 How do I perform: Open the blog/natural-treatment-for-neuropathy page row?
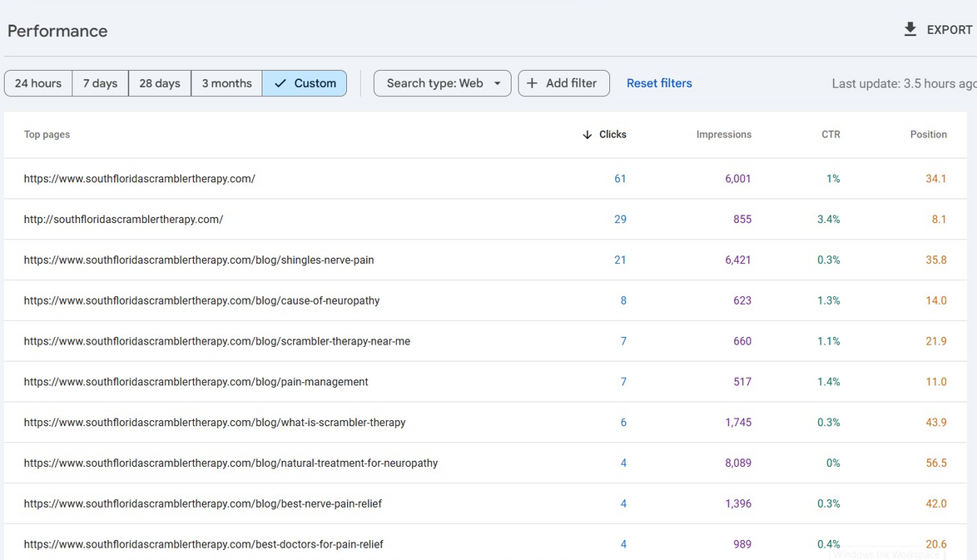point(485,463)
